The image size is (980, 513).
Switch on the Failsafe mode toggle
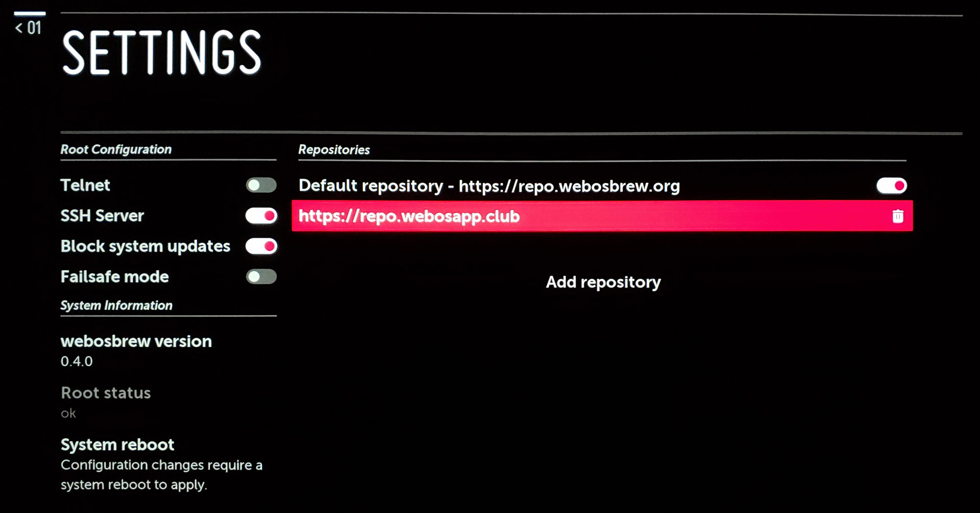[x=261, y=277]
